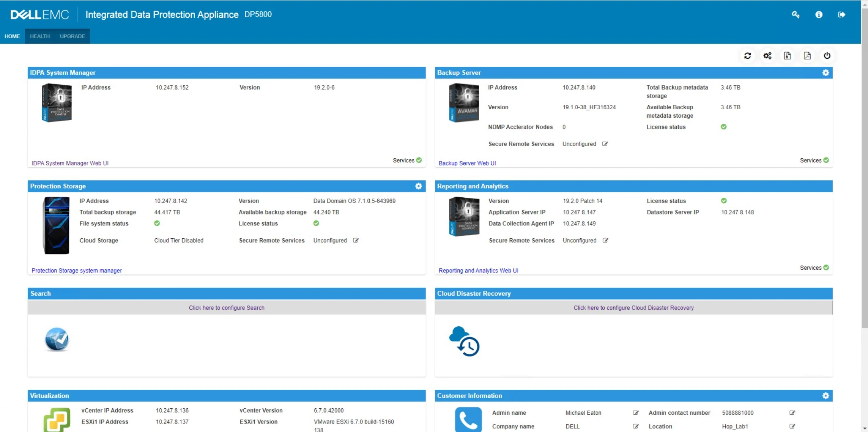Screen dimensions: 868x432
Task: View appliance information via info icon
Action: click(819, 14)
